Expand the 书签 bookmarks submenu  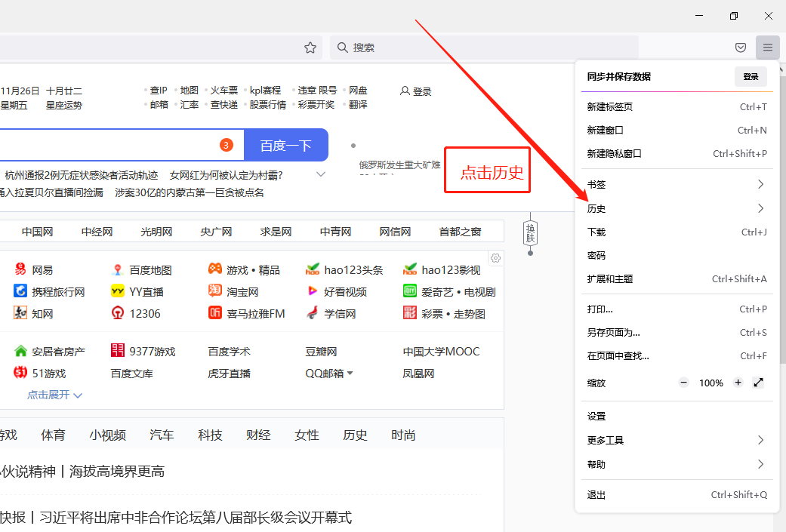[x=677, y=184]
